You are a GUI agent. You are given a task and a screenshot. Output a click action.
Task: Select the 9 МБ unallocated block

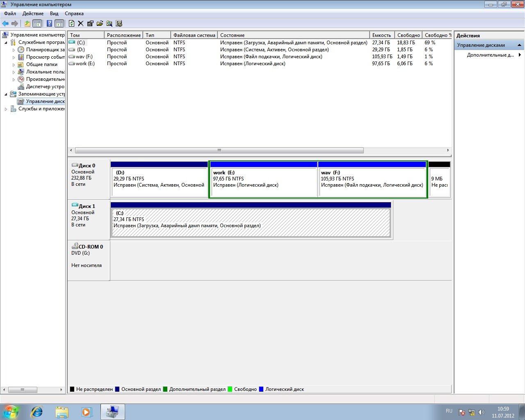coord(439,179)
